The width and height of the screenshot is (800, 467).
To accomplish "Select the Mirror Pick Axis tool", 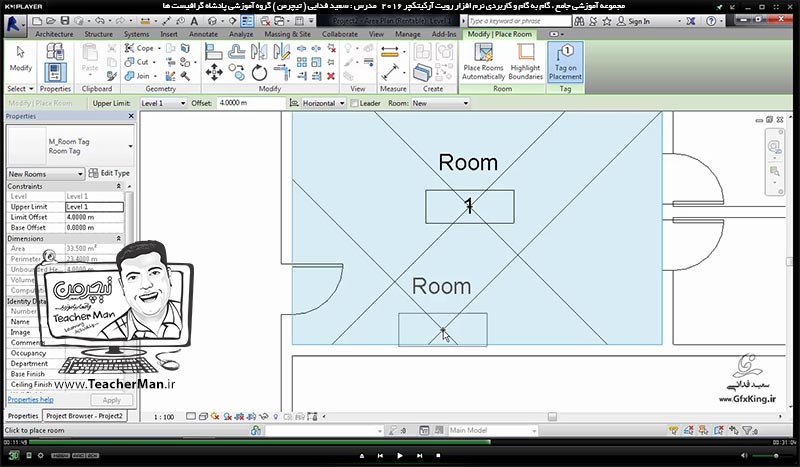I will point(259,51).
